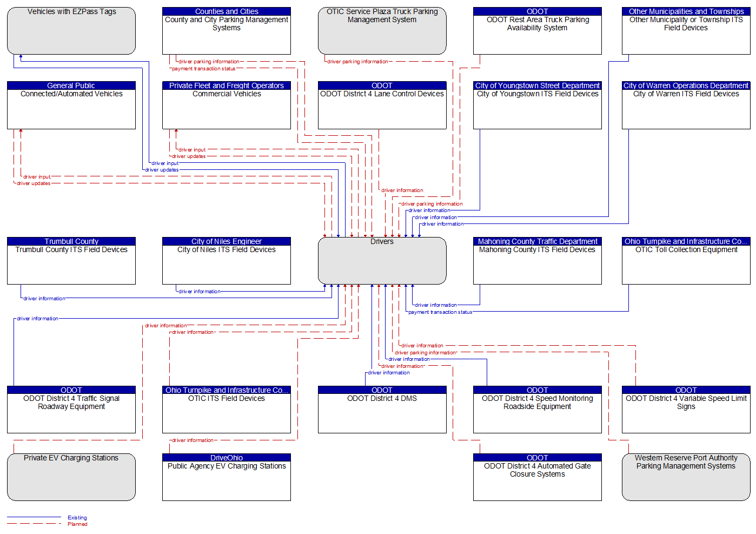The image size is (756, 534).
Task: Click the Counties and Cities header
Action: 227,11
